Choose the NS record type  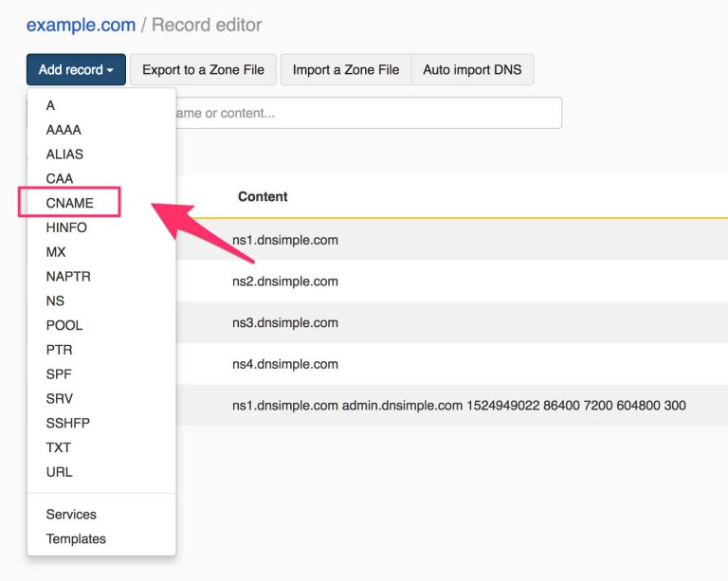(55, 300)
